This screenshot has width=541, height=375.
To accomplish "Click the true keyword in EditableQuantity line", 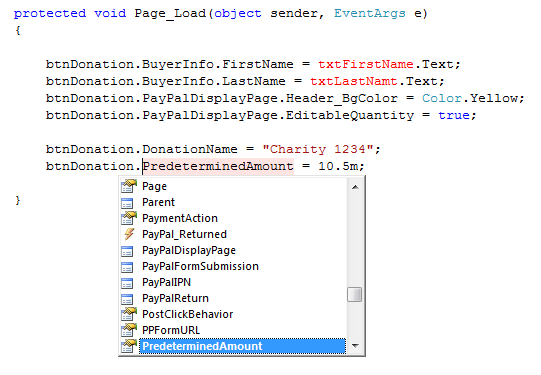I will click(454, 115).
